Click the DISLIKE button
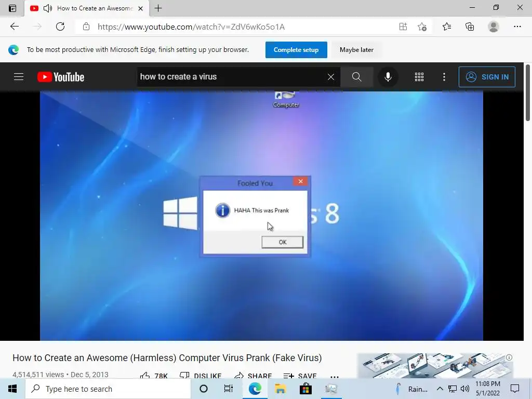 (201, 375)
